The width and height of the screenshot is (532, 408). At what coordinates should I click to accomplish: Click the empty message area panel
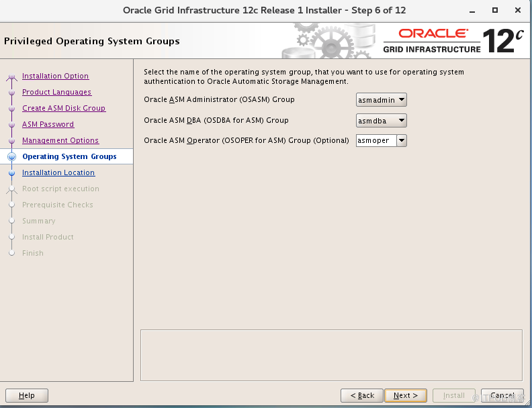click(331, 355)
